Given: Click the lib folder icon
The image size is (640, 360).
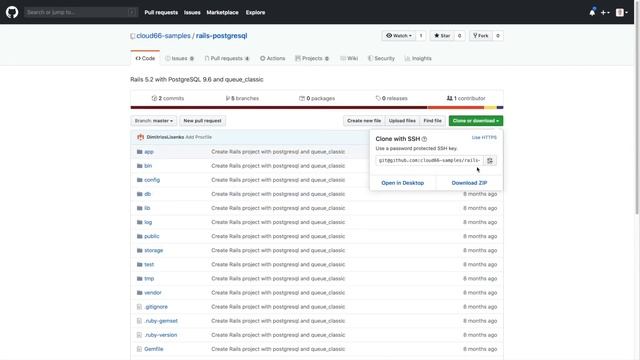Looking at the screenshot, I should coord(140,208).
